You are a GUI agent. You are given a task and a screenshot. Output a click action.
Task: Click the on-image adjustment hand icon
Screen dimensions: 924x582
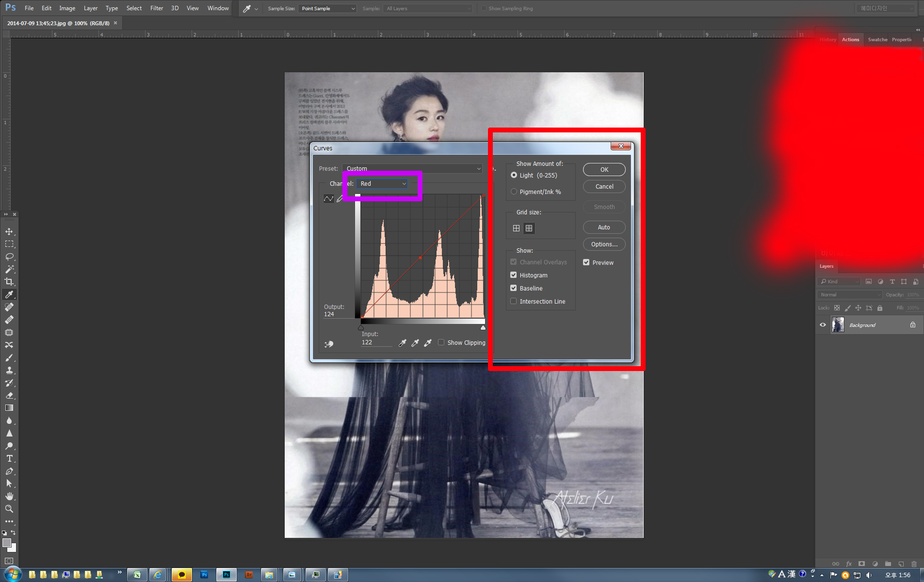(x=329, y=344)
